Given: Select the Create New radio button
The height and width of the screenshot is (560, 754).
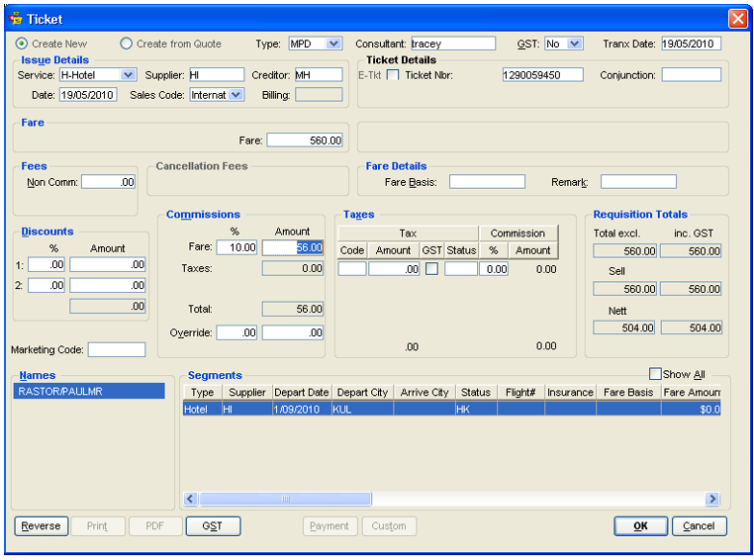Looking at the screenshot, I should (x=21, y=44).
